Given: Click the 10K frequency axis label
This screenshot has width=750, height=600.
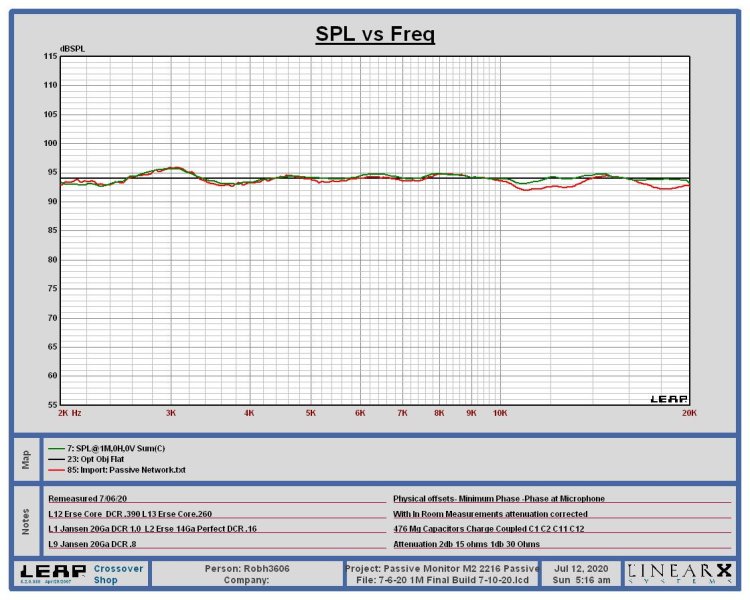Looking at the screenshot, I should point(498,412).
